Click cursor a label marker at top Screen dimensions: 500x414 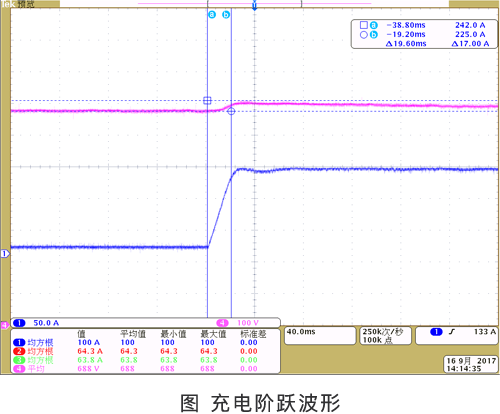[x=212, y=15]
